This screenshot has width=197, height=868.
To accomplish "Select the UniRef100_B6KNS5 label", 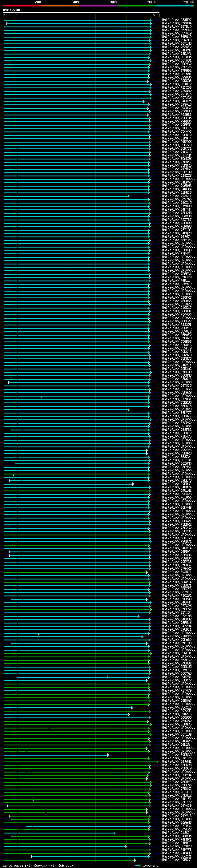I will (177, 725).
